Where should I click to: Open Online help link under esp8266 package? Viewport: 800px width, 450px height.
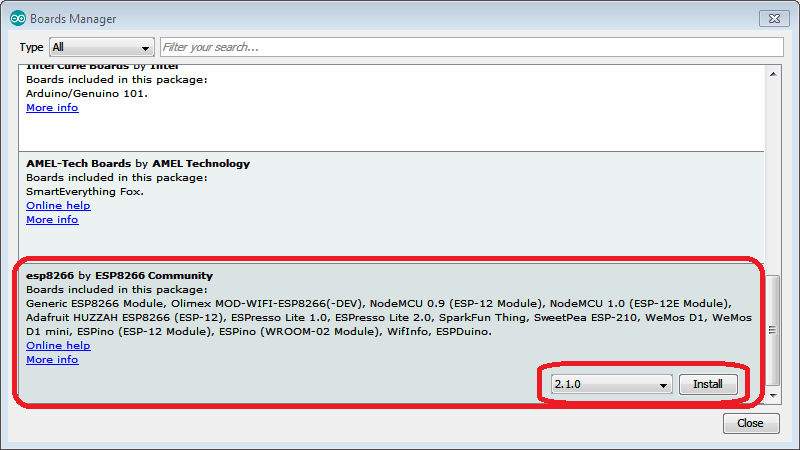pyautogui.click(x=58, y=345)
